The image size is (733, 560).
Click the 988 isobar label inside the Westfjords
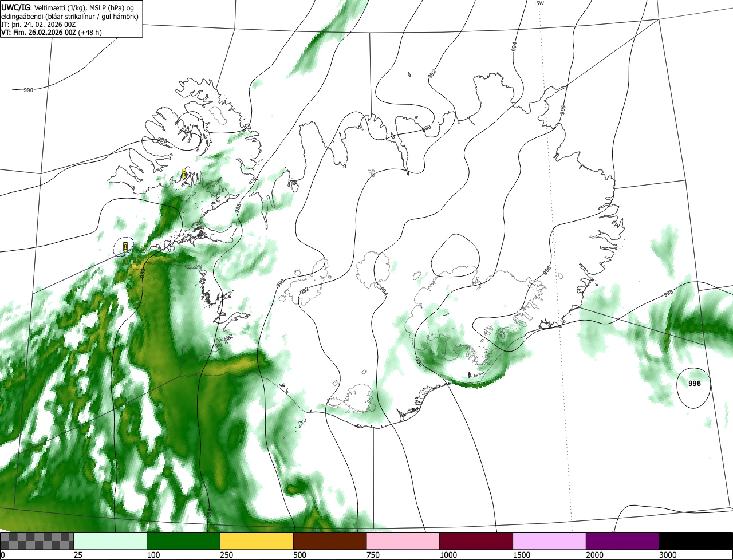point(163,140)
